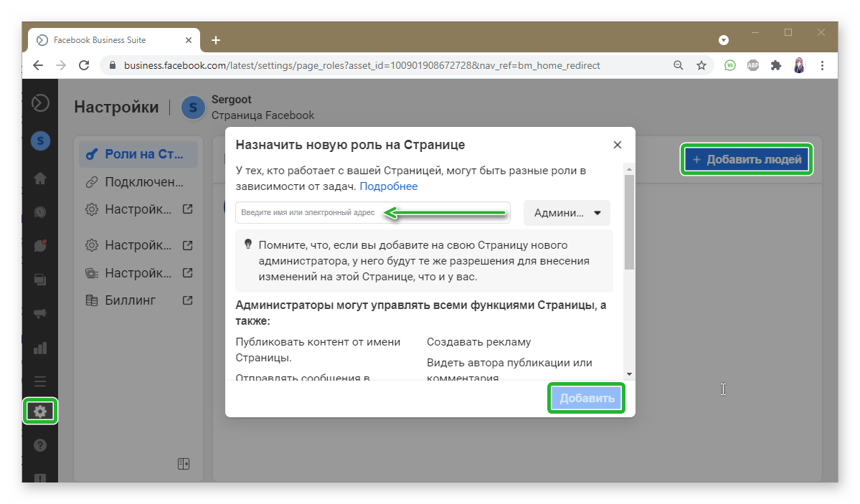Click the Добавить людей button

coord(747,160)
